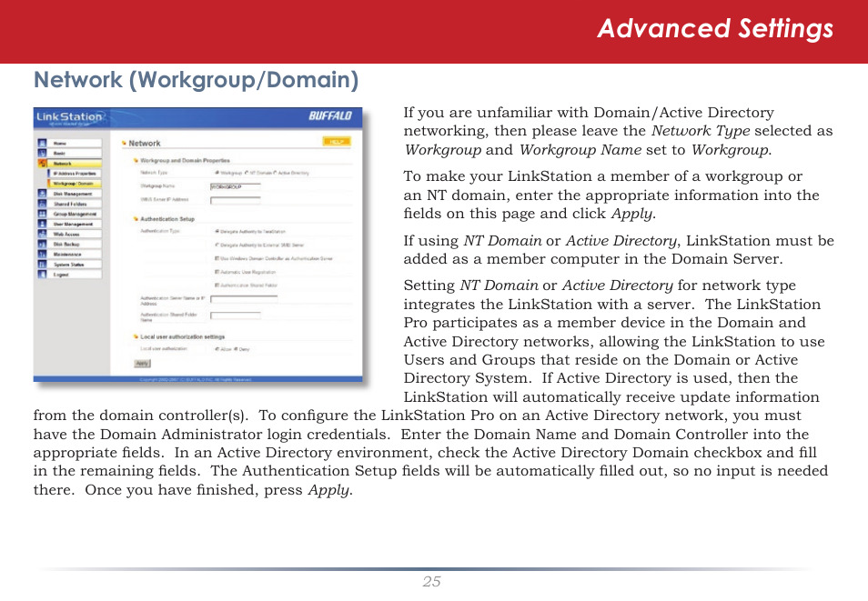Select Delegate Authority to External SMB Server
This screenshot has width=868, height=601.
click(217, 245)
